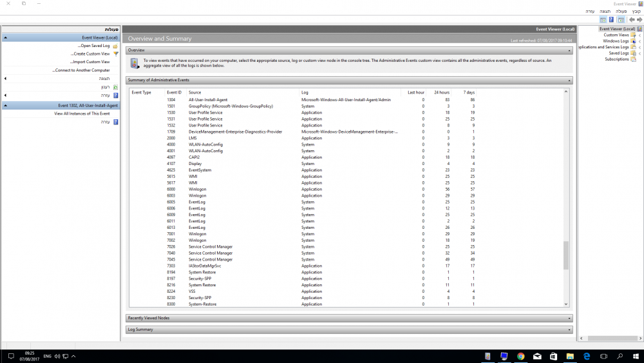Screen dimensions: 644x363
Task: Click the volume icon in system tray
Action: pos(57,357)
